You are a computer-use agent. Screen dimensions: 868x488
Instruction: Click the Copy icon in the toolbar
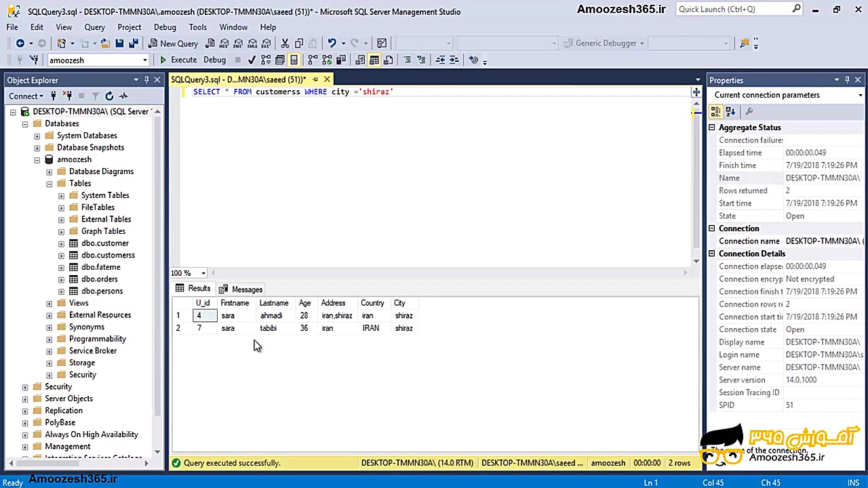click(x=299, y=43)
